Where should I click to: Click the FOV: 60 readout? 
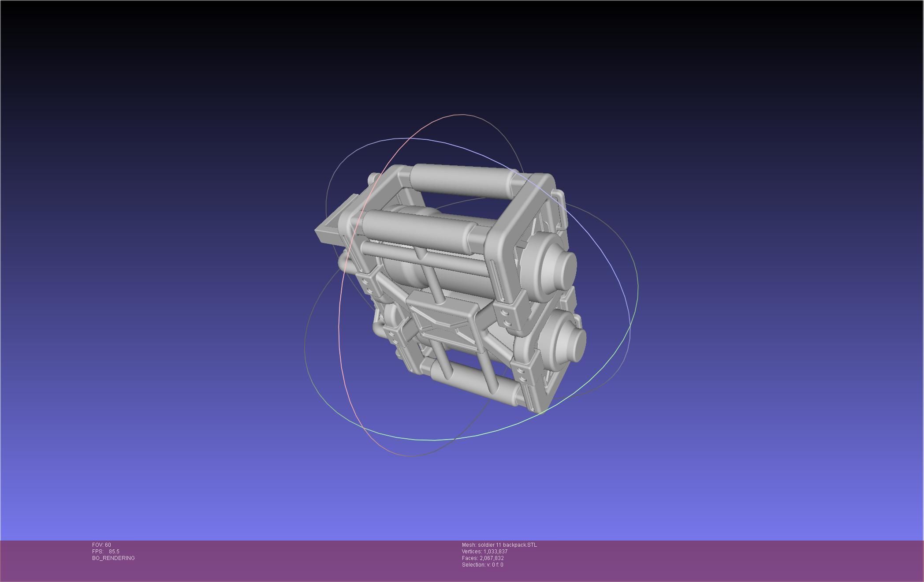click(101, 545)
